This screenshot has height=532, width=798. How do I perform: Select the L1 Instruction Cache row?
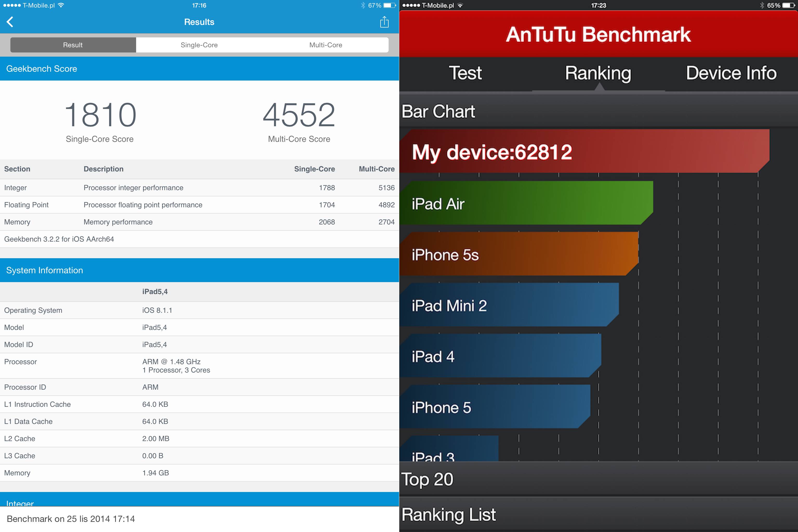pos(199,404)
